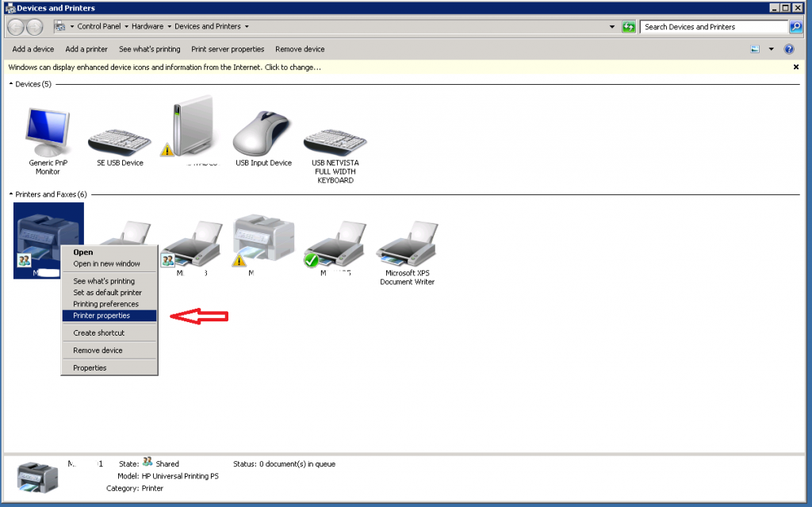Viewport: 812px width, 507px height.
Task: Click Add a printer in the toolbar
Action: pyautogui.click(x=86, y=48)
